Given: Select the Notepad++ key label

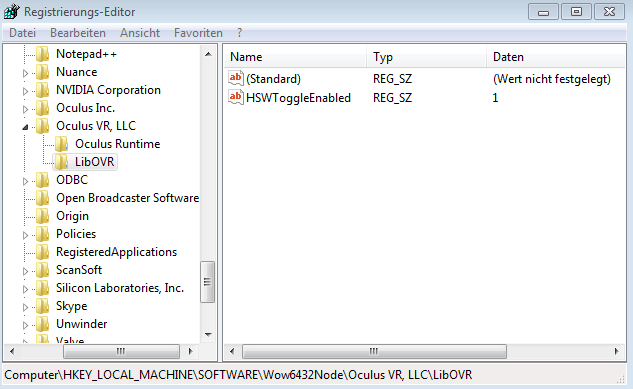Looking at the screenshot, I should [x=86, y=54].
